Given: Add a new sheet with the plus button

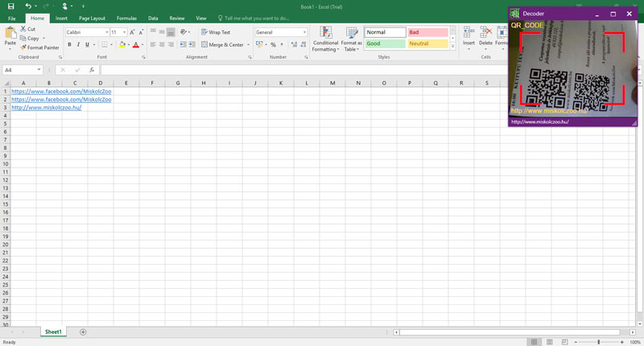Looking at the screenshot, I should [x=83, y=332].
